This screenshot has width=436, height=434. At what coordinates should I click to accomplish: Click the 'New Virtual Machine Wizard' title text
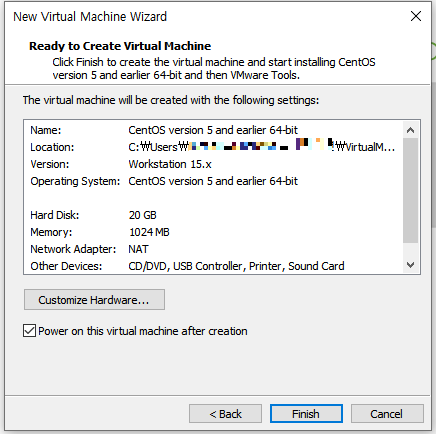click(x=90, y=16)
